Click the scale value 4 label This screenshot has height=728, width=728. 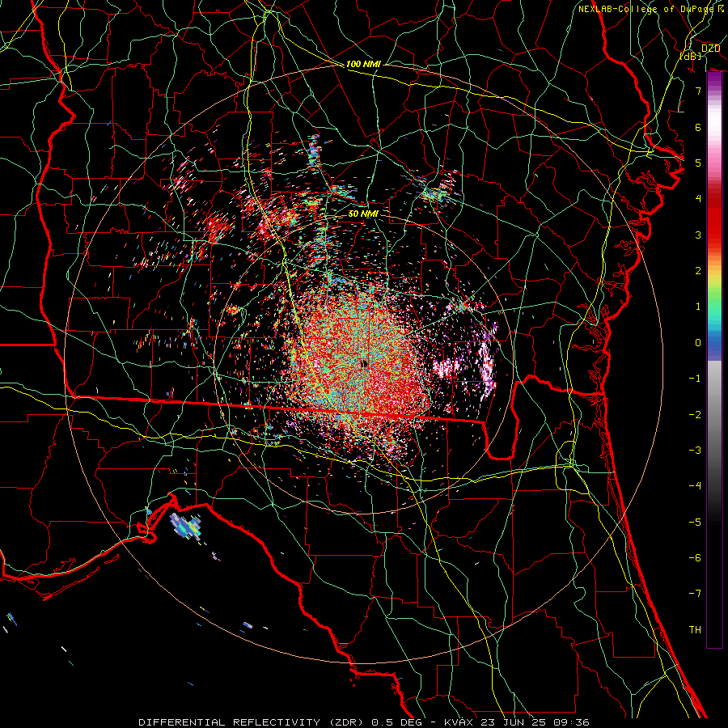coord(698,199)
